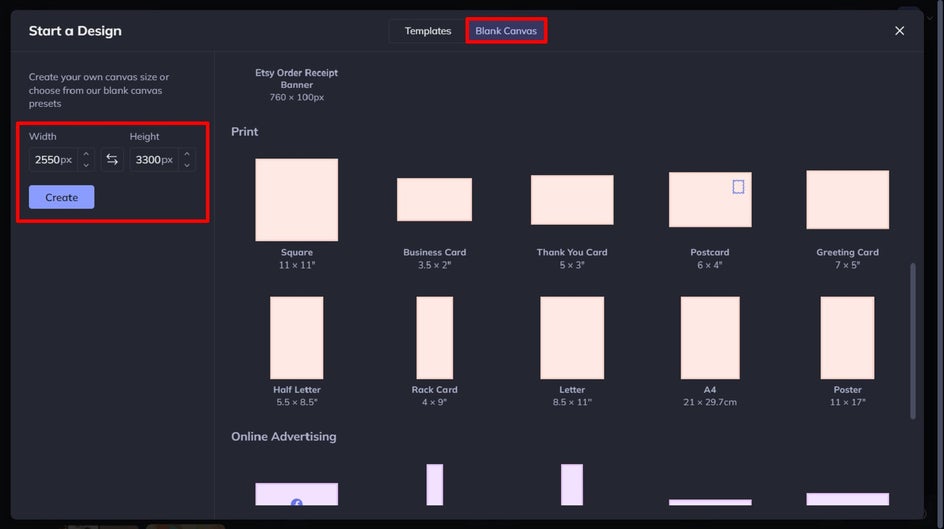
Task: Click the Online Advertising section heading
Action: click(x=284, y=436)
